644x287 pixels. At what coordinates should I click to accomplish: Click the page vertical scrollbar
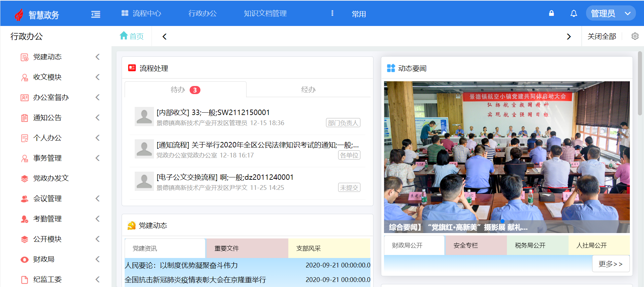point(640,84)
